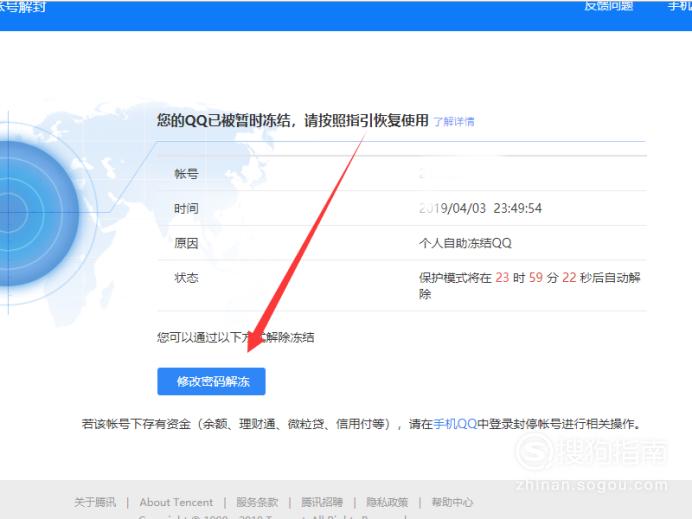Click the 帐号 row label
This screenshot has height=519, width=692.
[x=186, y=174]
